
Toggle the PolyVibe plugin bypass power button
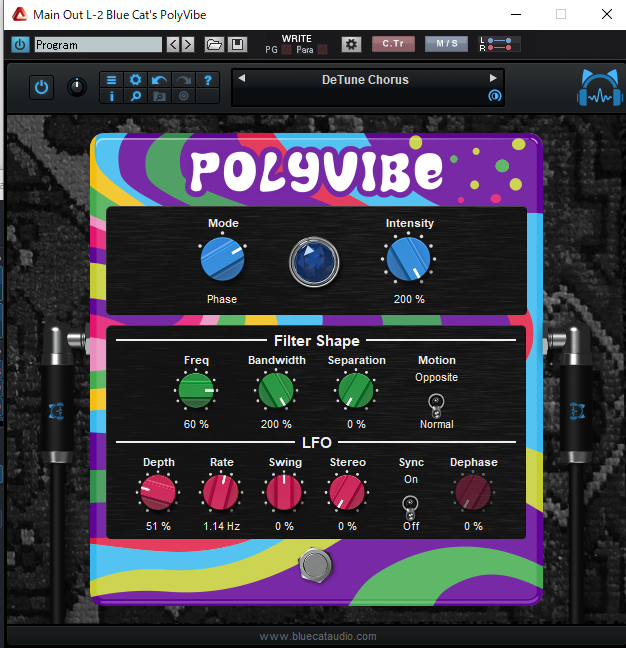pyautogui.click(x=41, y=87)
